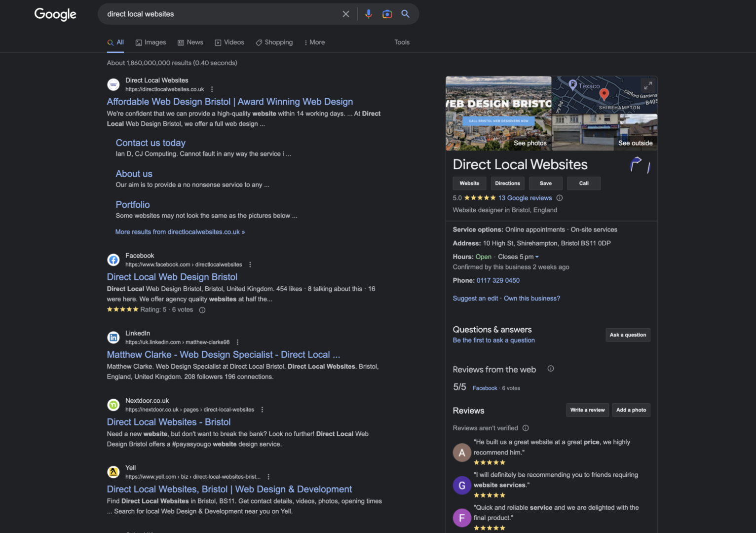Image resolution: width=756 pixels, height=533 pixels.
Task: Open Matthew Clarke Web Design Specialist link
Action: [224, 355]
